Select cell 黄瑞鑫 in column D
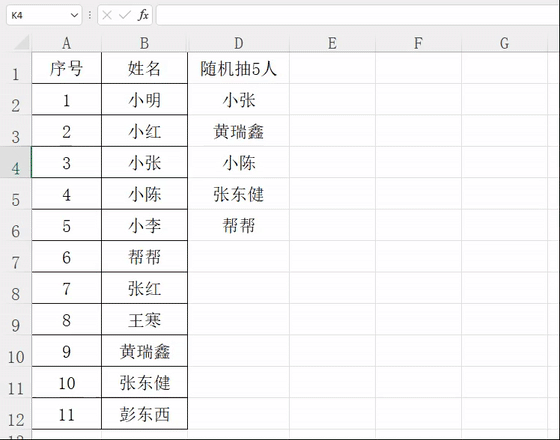 coord(239,131)
